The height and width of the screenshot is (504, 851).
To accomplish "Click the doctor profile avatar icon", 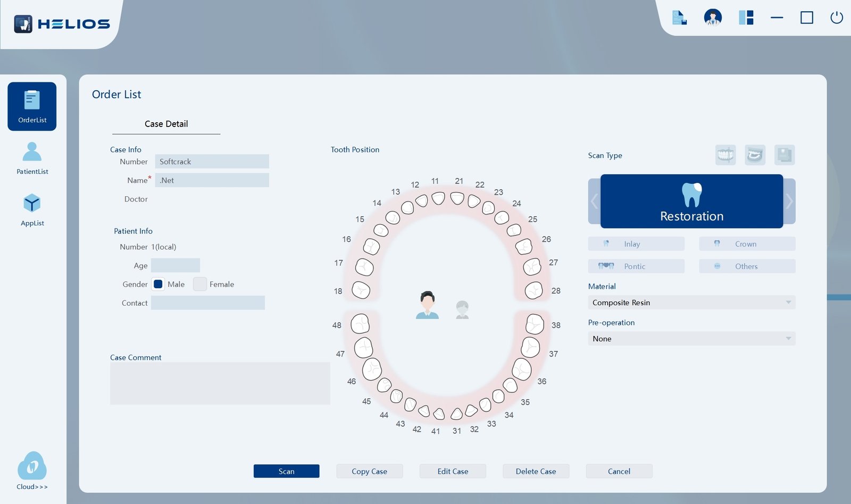I will pos(713,18).
